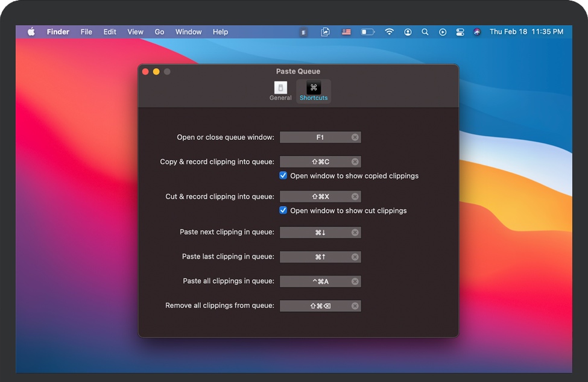Viewport: 588px width, 382px height.
Task: Clear the Copy & record shortcut
Action: pyautogui.click(x=355, y=161)
